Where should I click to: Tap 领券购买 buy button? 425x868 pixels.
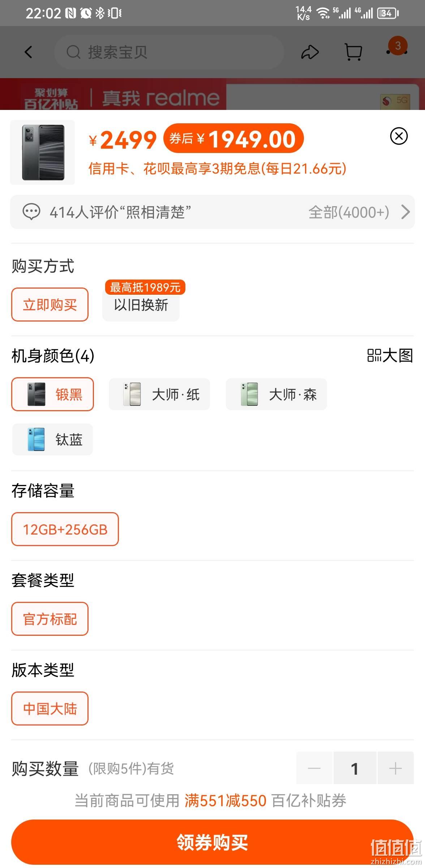212,842
